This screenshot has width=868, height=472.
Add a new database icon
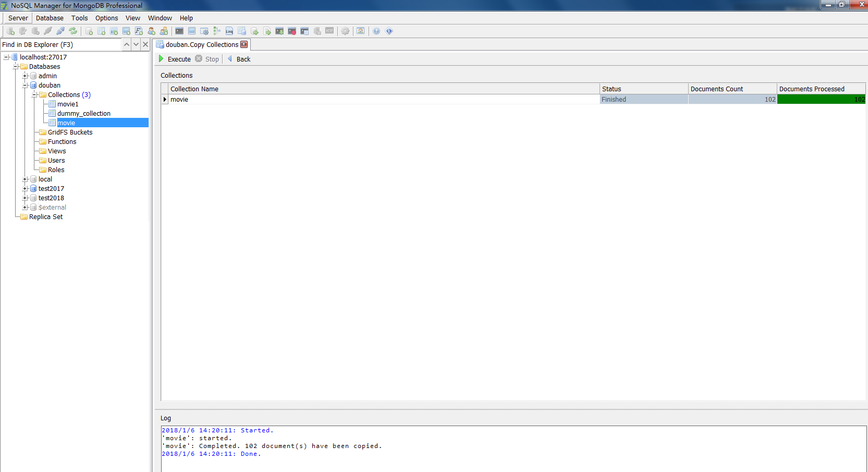(89, 31)
